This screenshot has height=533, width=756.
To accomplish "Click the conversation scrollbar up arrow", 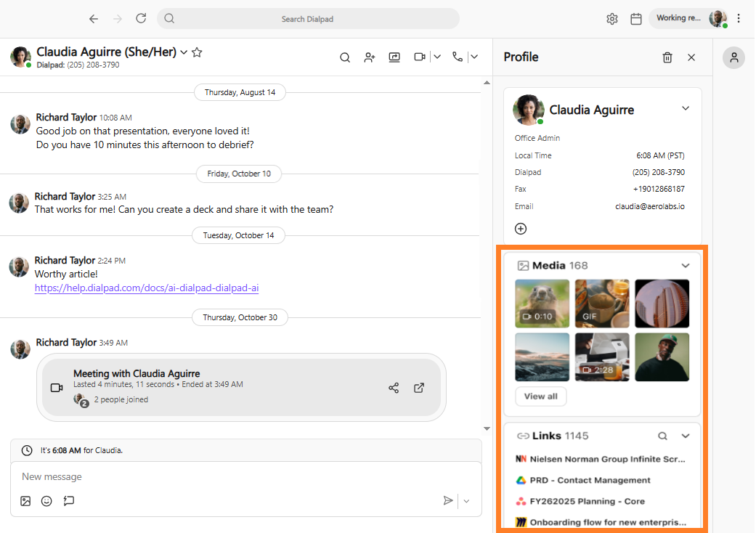I will pyautogui.click(x=487, y=83).
